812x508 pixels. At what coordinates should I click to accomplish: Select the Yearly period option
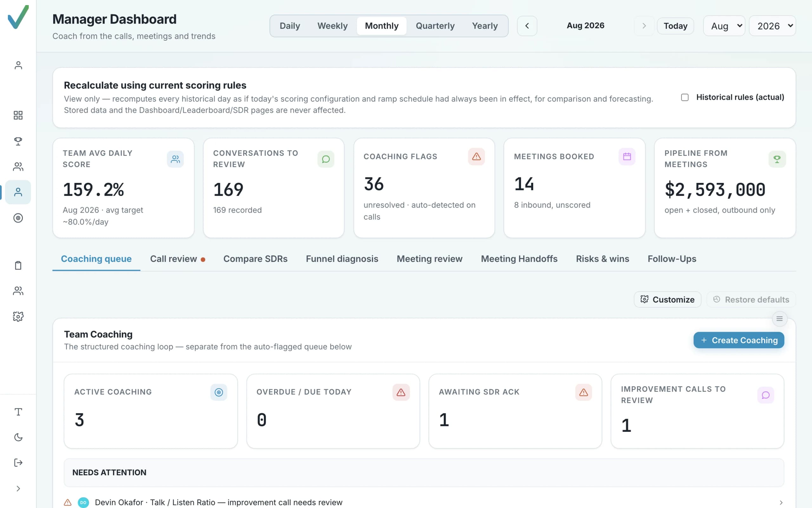[x=485, y=26]
